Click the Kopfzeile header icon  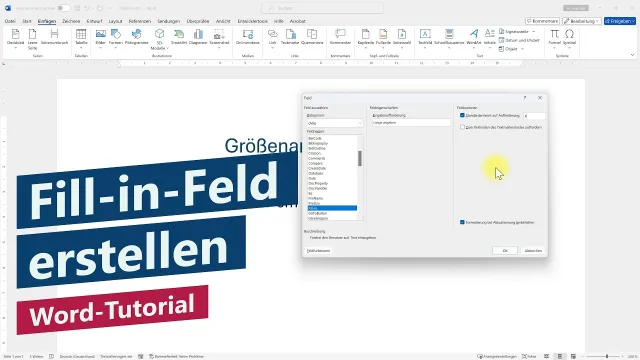click(366, 34)
